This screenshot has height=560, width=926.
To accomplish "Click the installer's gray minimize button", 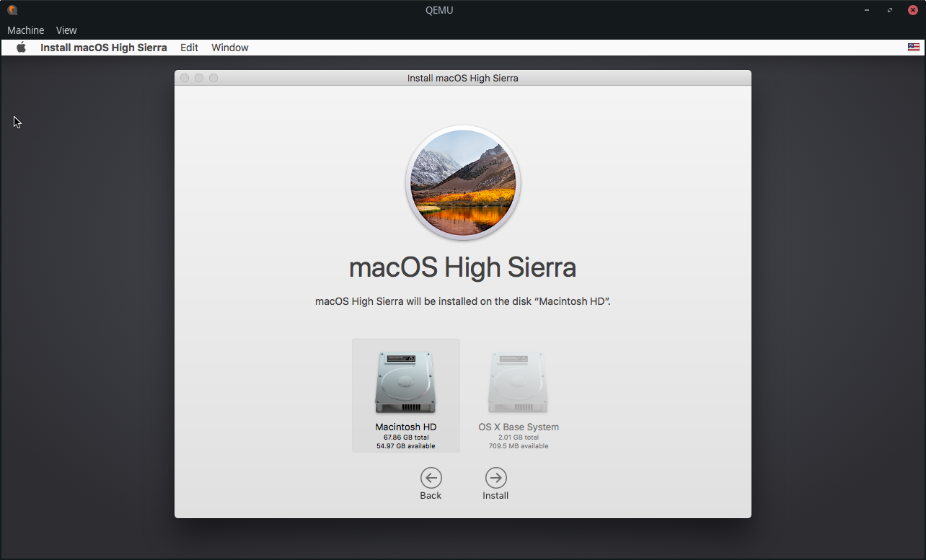I will [x=199, y=78].
